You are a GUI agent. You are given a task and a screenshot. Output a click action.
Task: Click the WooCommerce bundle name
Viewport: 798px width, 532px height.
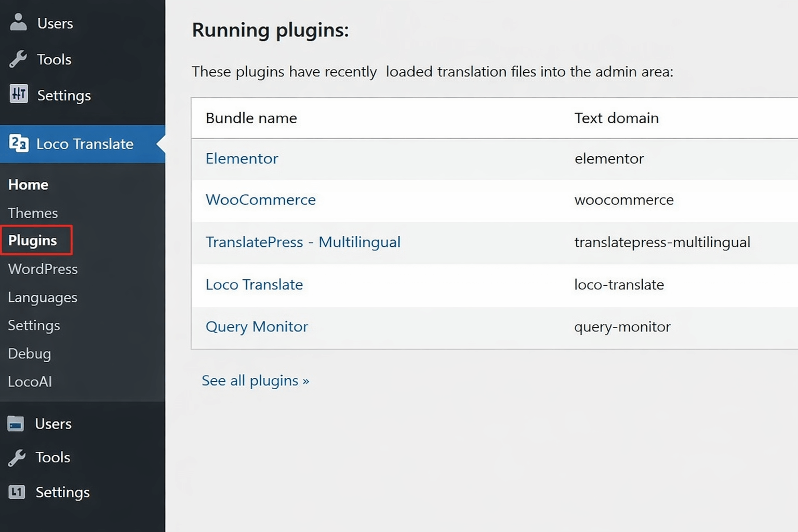pos(260,199)
